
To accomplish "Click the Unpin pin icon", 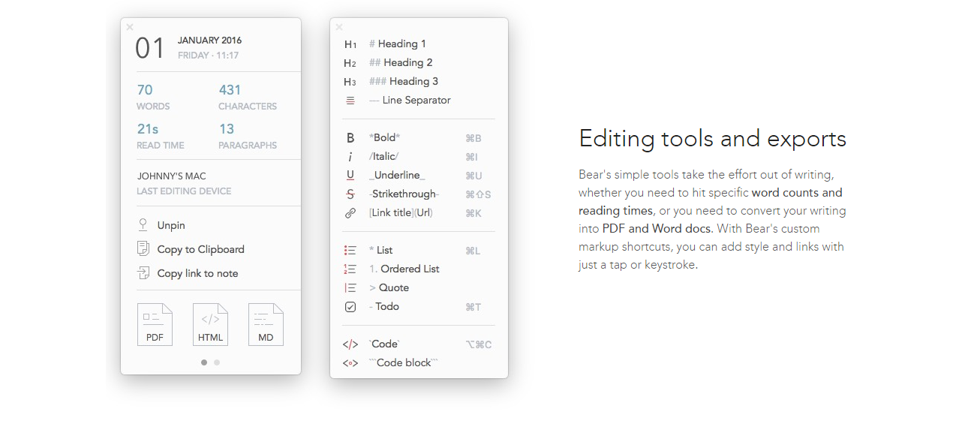I will tap(143, 225).
